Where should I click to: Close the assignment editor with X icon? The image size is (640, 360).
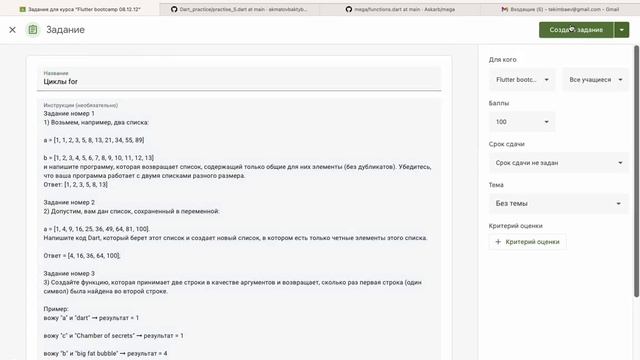[12, 30]
